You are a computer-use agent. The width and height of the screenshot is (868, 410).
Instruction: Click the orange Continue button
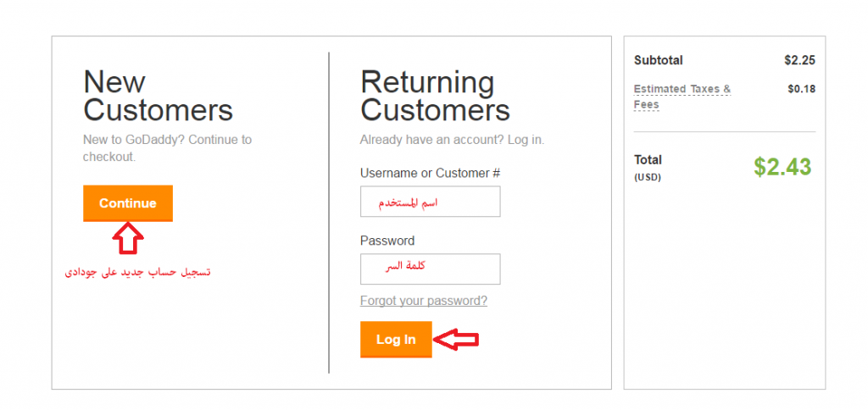[x=128, y=203]
